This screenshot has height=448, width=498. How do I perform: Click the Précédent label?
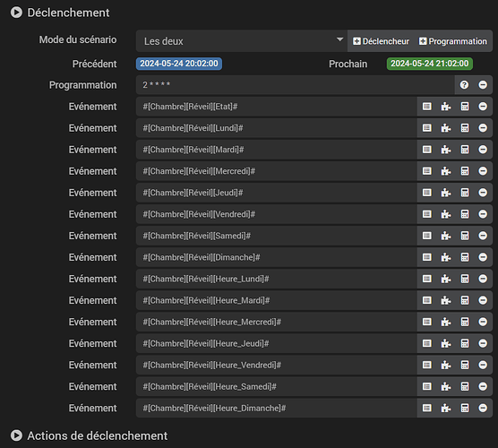(x=94, y=64)
